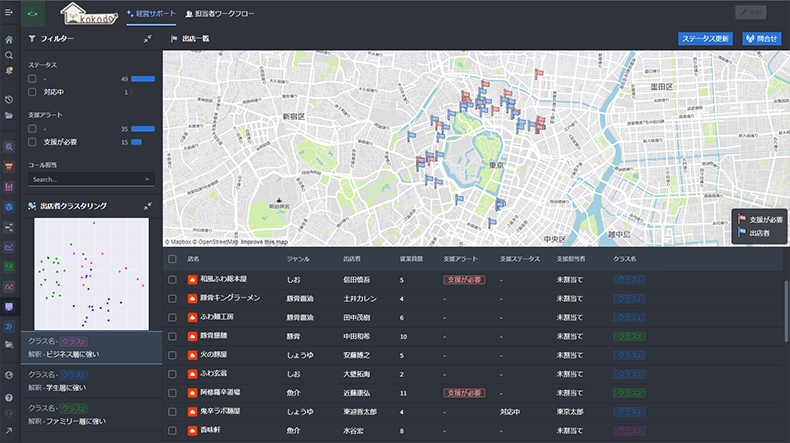
Task: Click the green icon beside kokodo logo
Action: [x=33, y=14]
